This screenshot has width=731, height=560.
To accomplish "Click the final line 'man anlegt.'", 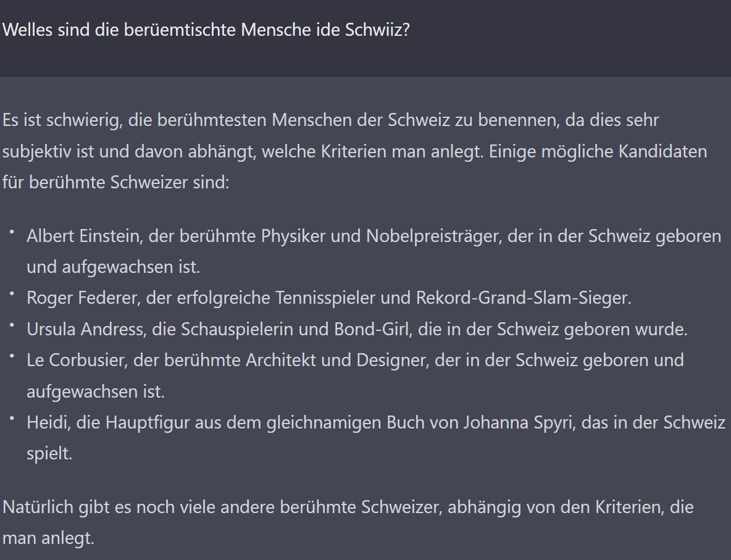I will point(48,538).
